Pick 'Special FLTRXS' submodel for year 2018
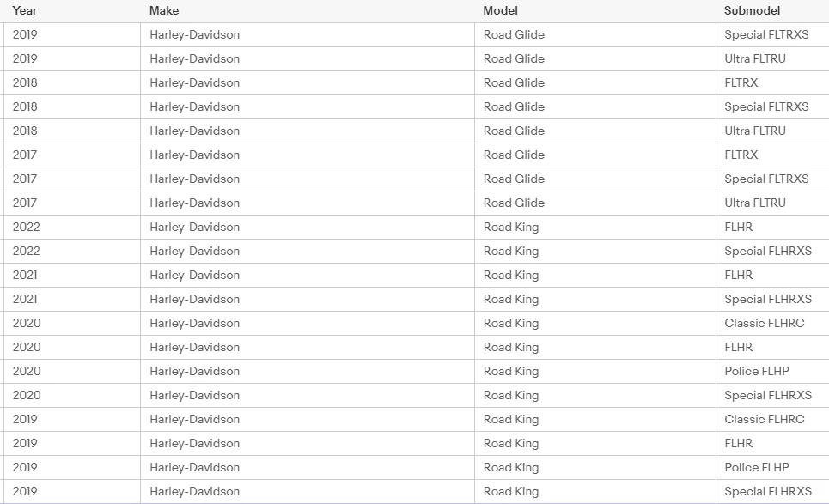This screenshot has height=504, width=829. coord(766,106)
